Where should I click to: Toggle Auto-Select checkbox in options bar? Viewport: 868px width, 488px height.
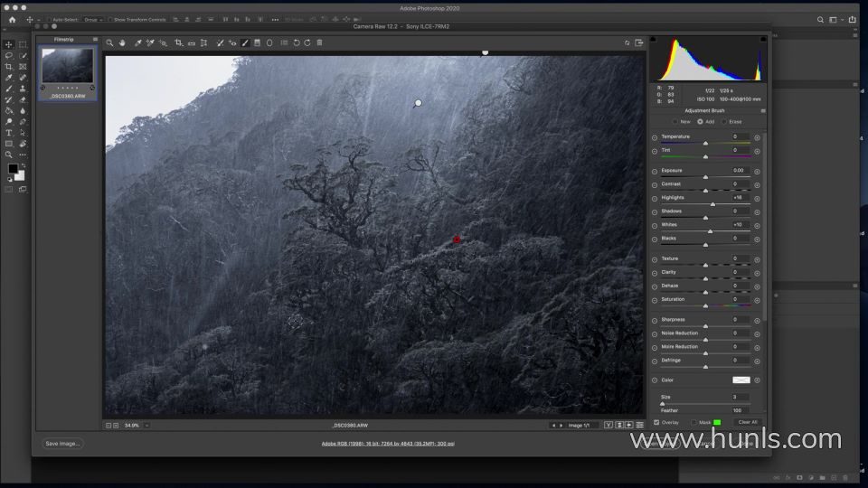click(x=49, y=19)
